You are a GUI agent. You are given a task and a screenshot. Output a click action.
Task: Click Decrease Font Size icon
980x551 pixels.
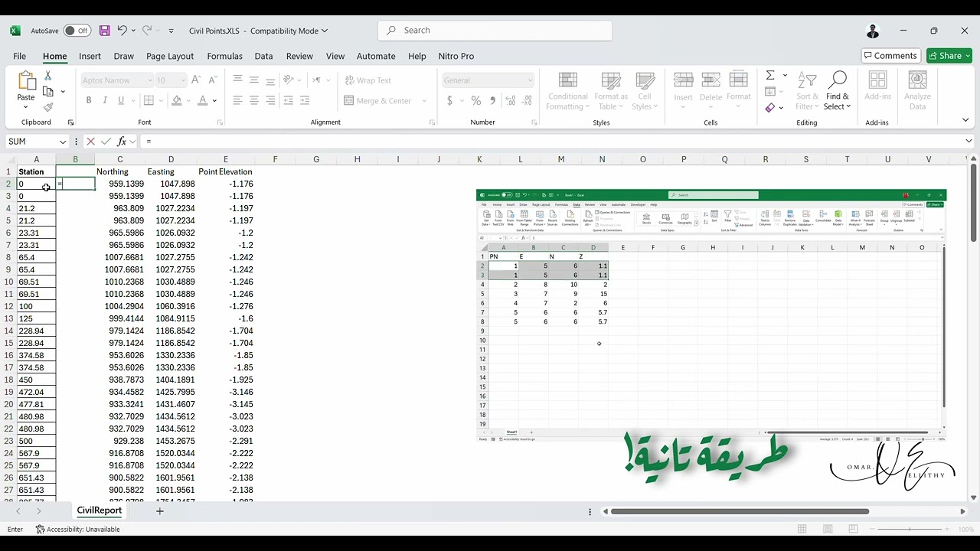[x=213, y=80]
